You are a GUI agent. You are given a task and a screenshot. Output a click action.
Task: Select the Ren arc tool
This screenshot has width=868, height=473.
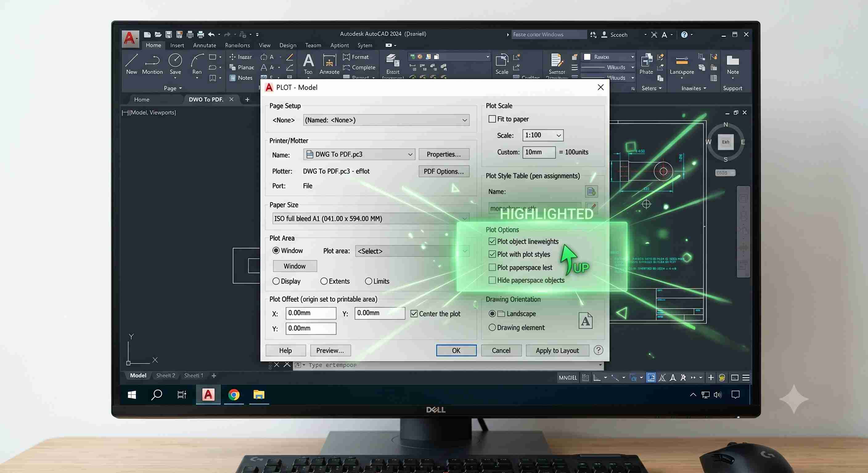click(x=197, y=64)
